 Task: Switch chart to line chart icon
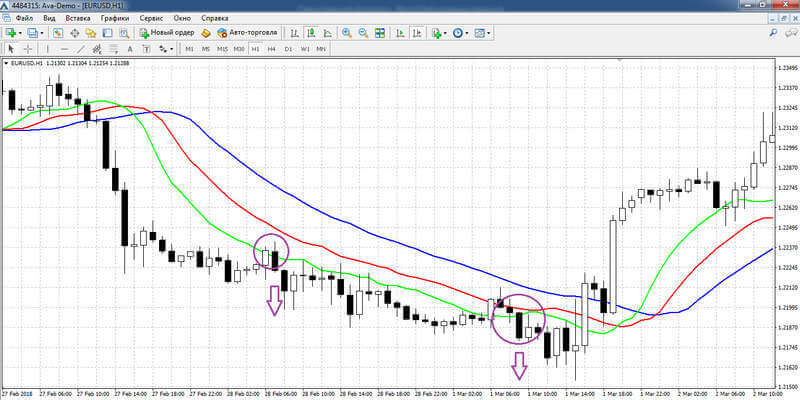[x=327, y=33]
